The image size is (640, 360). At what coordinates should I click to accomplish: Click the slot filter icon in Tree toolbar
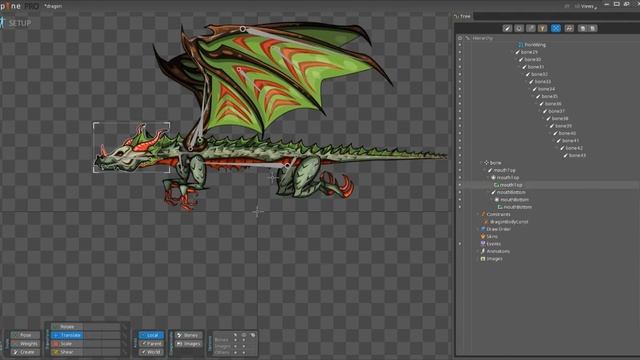click(x=519, y=28)
